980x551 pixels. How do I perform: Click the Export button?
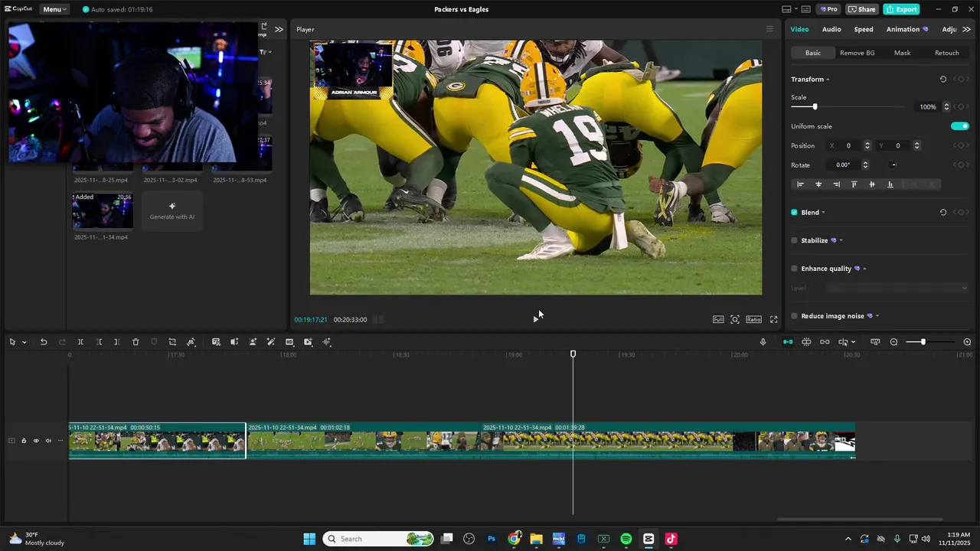(x=901, y=9)
